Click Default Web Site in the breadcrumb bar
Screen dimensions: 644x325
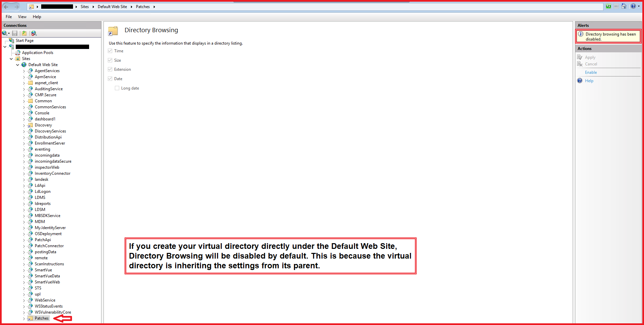click(112, 7)
